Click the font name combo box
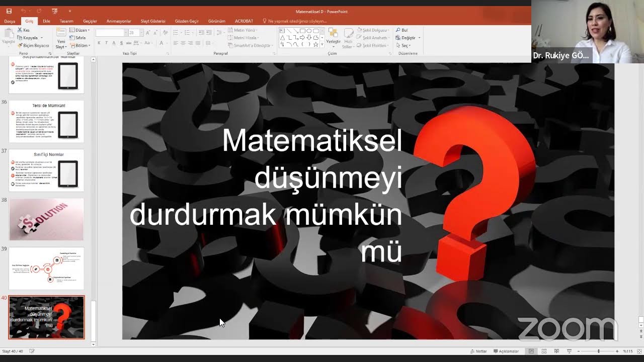 111,33
